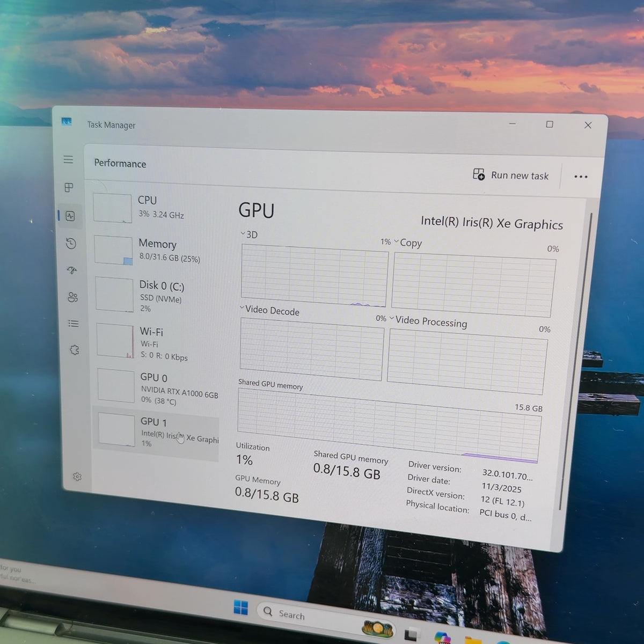Click the 15.8 GB graph maximum label
Image resolution: width=644 pixels, height=644 pixels.
click(x=529, y=408)
